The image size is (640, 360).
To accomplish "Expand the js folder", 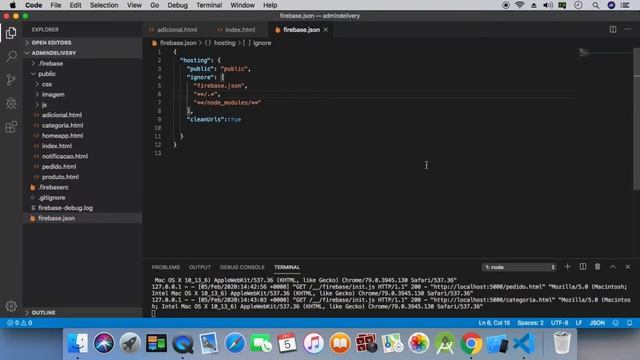I will (44, 105).
